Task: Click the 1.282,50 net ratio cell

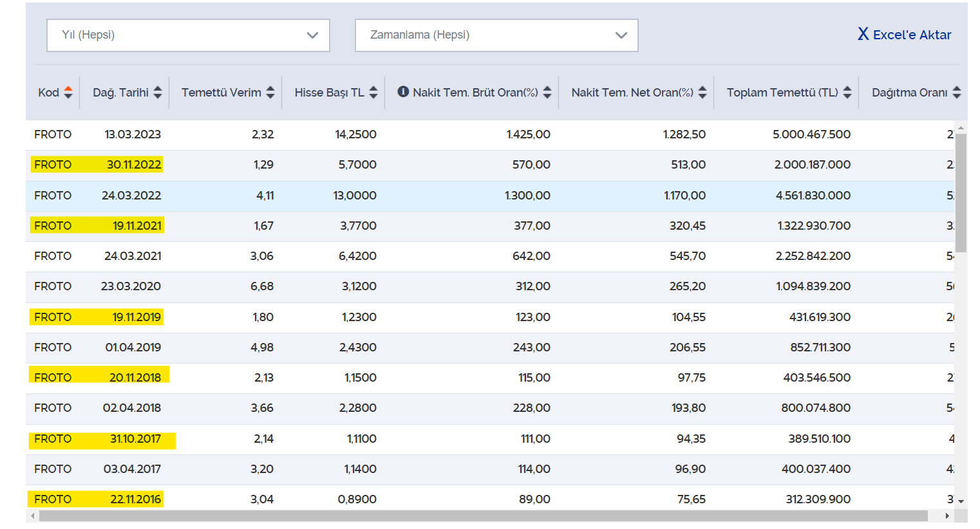Action: pyautogui.click(x=684, y=135)
